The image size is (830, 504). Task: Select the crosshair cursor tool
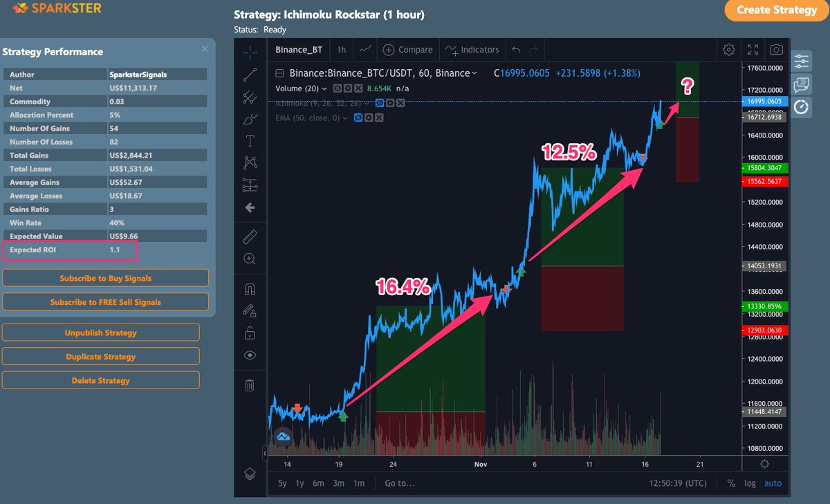coord(250,51)
